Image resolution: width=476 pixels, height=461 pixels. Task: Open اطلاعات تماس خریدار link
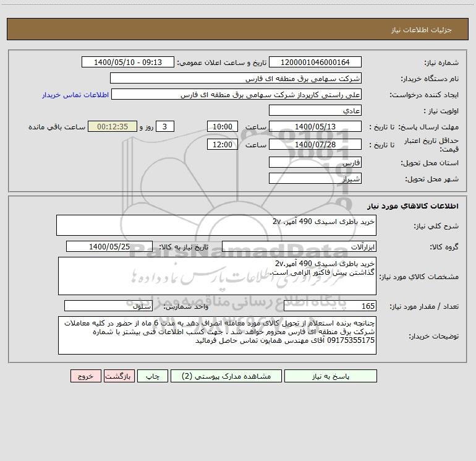75,95
